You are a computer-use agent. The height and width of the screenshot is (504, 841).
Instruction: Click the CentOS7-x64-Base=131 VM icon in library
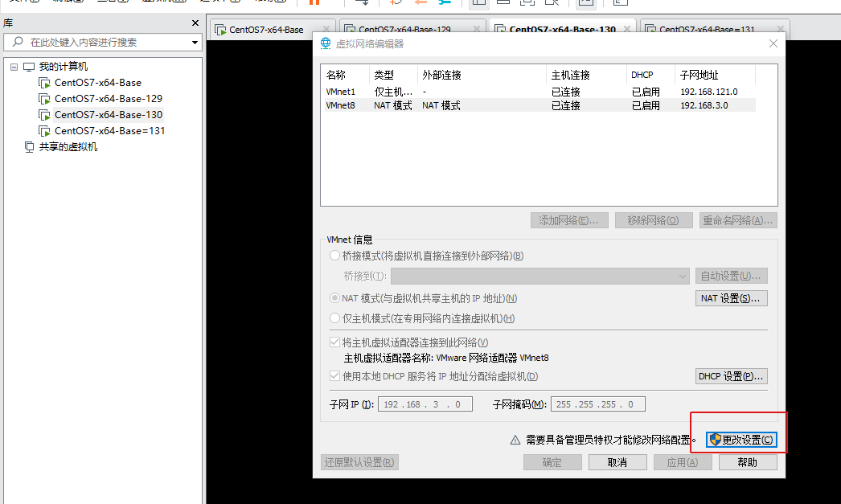tap(44, 131)
